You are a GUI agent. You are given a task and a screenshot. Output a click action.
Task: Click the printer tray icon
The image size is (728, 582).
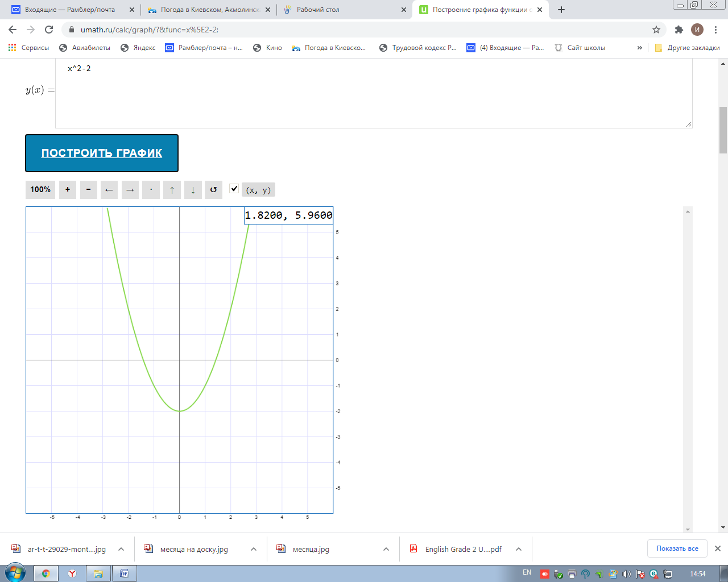click(572, 574)
